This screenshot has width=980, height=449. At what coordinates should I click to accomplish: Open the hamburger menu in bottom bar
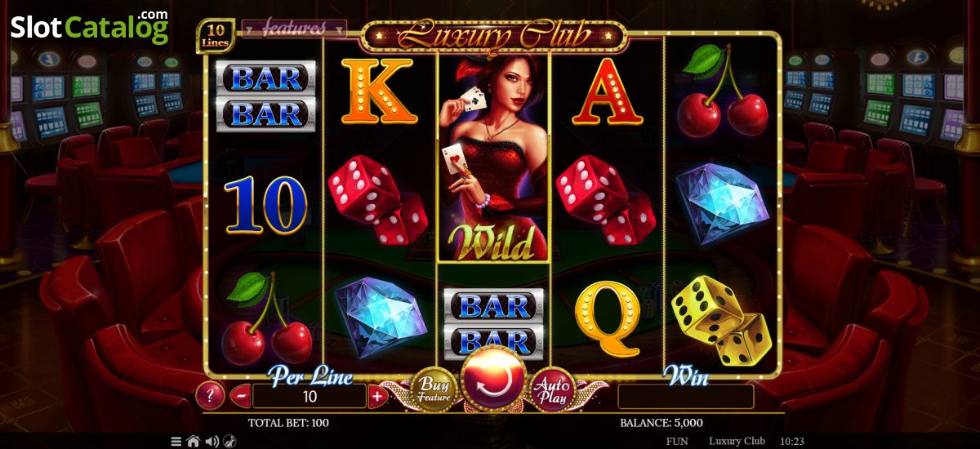(x=176, y=442)
